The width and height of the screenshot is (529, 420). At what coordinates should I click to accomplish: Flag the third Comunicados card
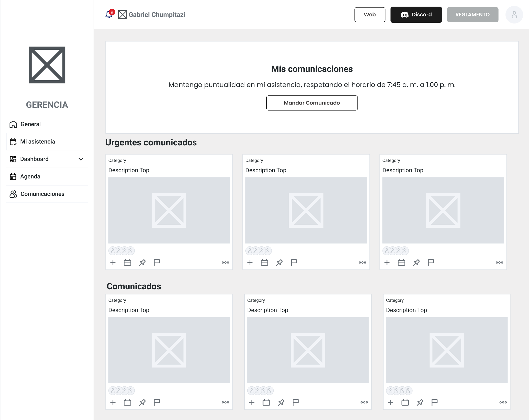(434, 402)
